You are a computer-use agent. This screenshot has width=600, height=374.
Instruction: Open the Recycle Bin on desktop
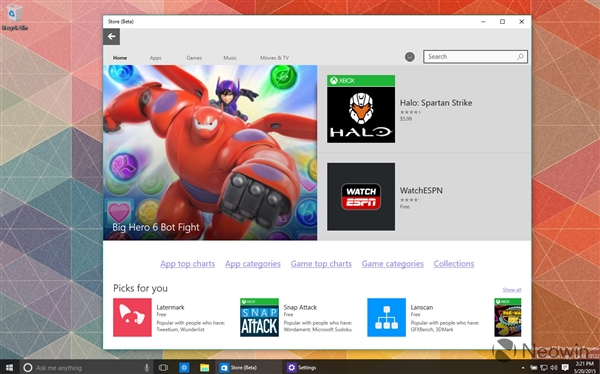(x=15, y=17)
